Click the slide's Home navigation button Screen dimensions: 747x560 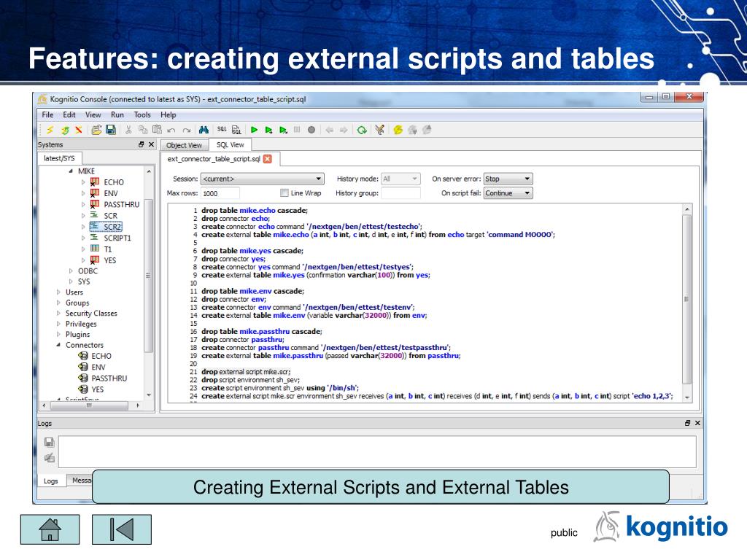[50, 529]
